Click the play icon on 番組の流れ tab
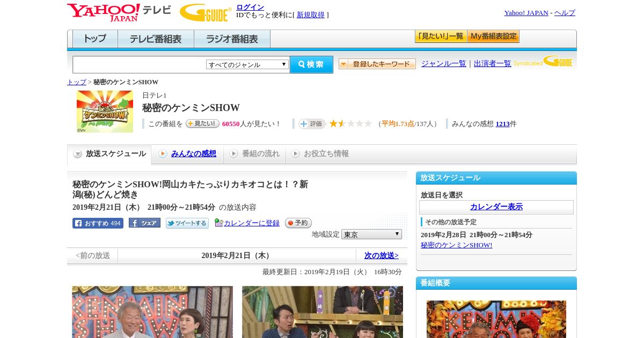 click(233, 154)
